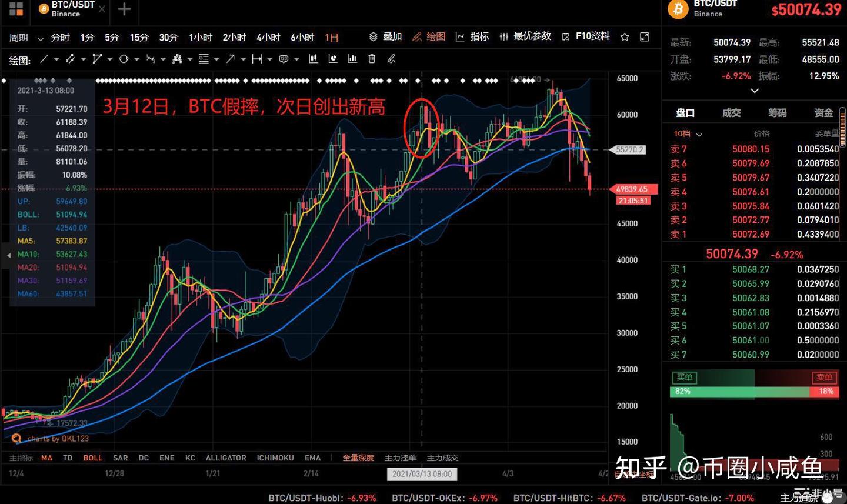Switch to the 1小时 hourly timeframe
This screenshot has height=504, width=847.
[x=200, y=36]
